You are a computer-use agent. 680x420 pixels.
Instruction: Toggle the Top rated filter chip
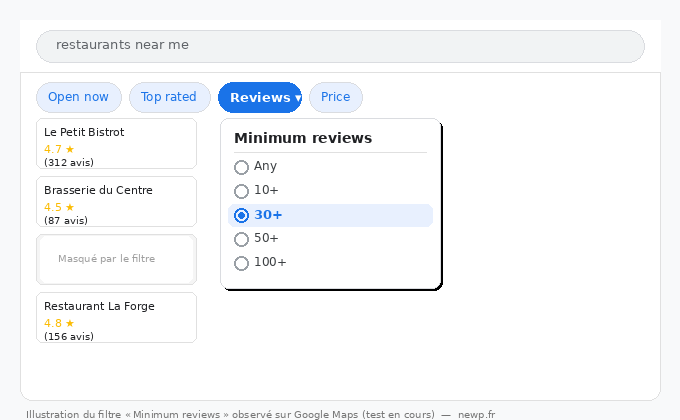pyautogui.click(x=169, y=97)
